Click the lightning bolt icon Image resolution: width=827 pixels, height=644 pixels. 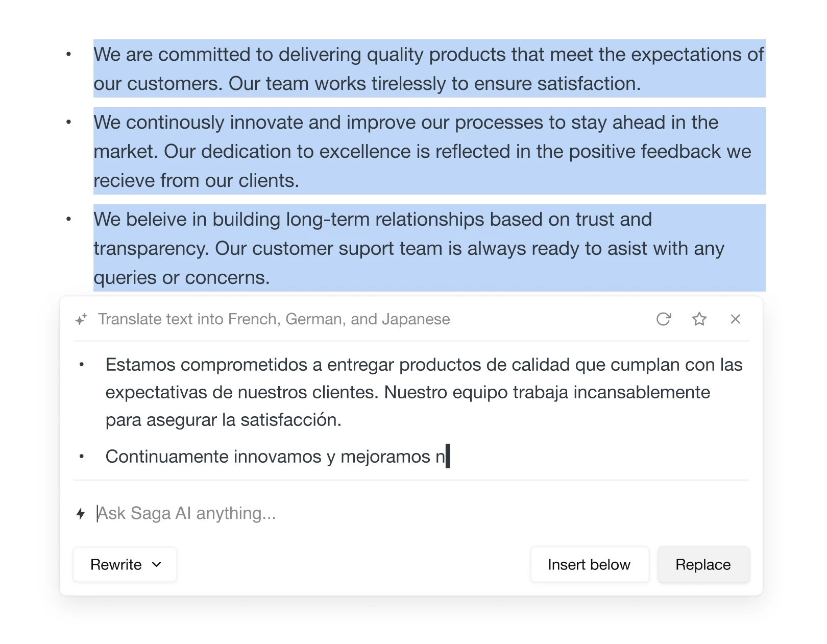[81, 513]
